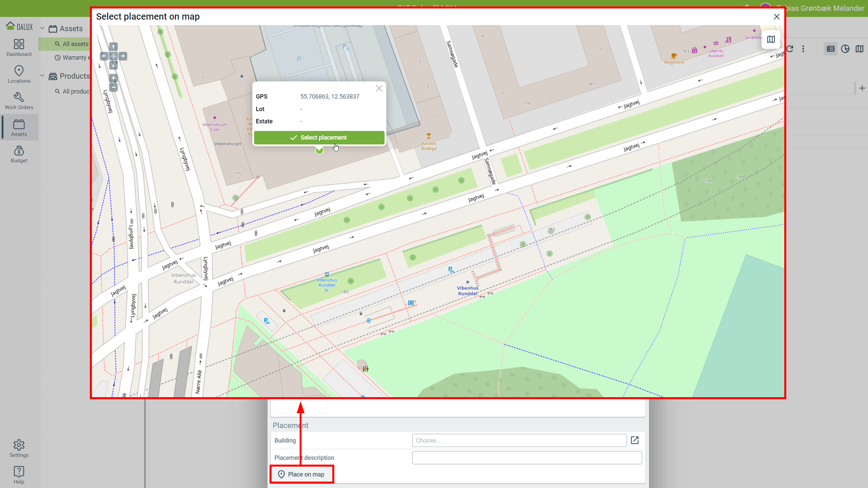The height and width of the screenshot is (488, 868).
Task: Zoom in on the map
Action: pos(114,78)
